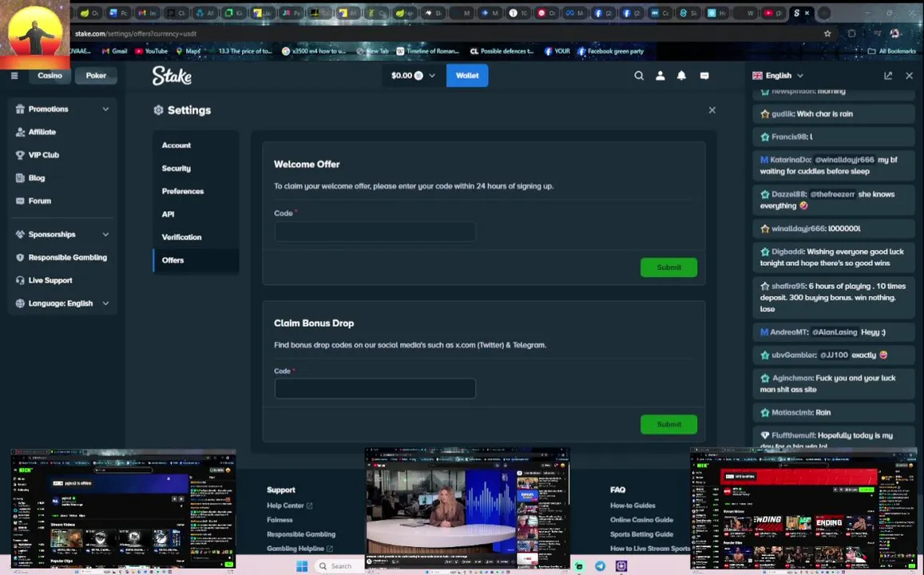This screenshot has height=575, width=924.
Task: Expand the Language: English selector
Action: point(105,303)
